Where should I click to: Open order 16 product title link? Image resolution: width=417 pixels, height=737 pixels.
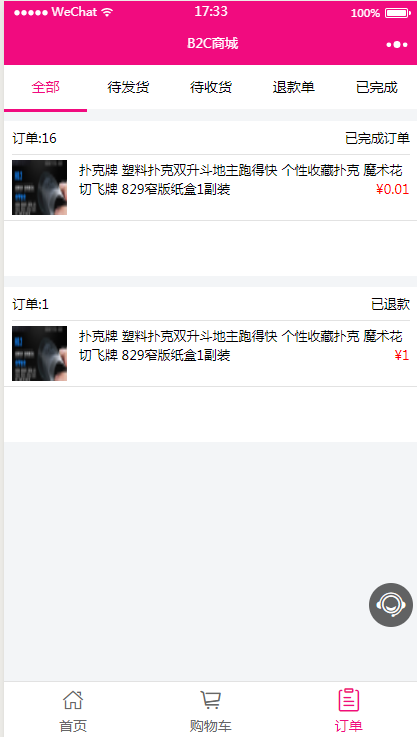[241, 180]
